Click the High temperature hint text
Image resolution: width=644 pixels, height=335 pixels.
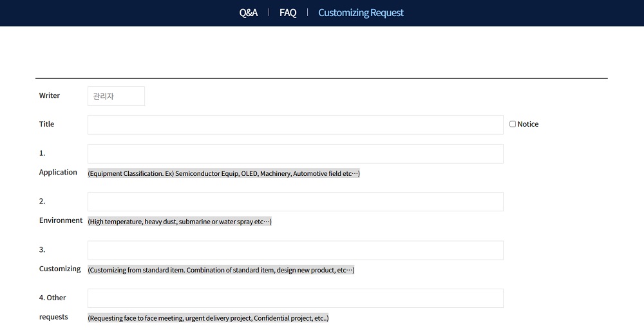[x=180, y=222]
